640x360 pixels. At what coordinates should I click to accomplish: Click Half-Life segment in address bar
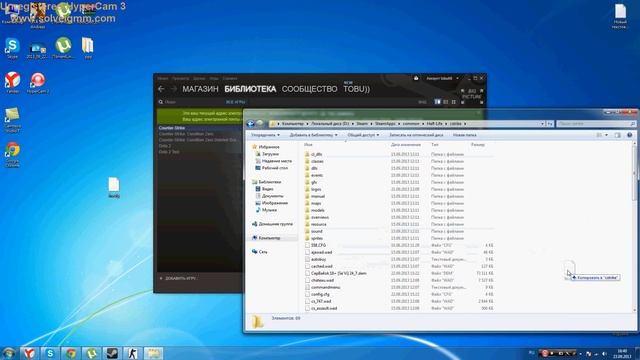coord(434,123)
